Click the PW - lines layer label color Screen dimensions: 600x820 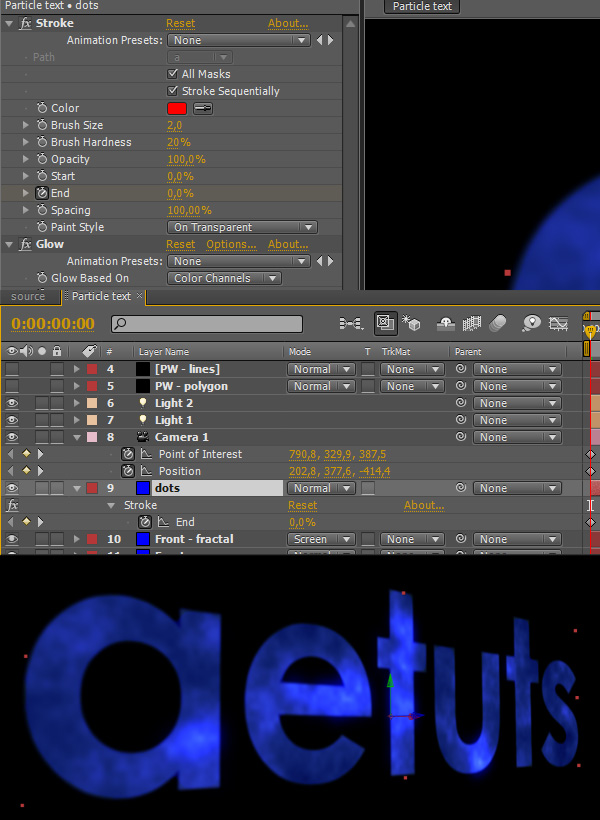[x=92, y=369]
